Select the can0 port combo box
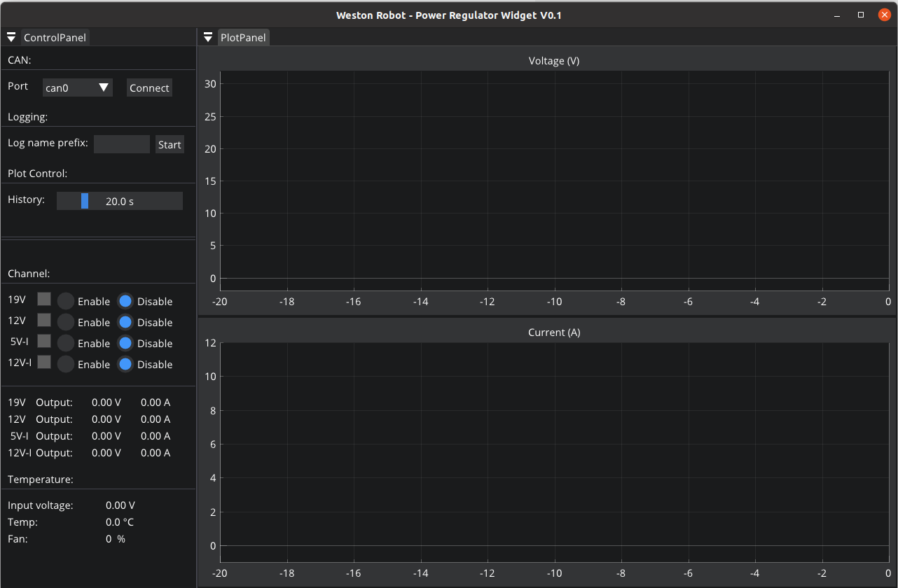This screenshot has width=898, height=588. pyautogui.click(x=78, y=87)
